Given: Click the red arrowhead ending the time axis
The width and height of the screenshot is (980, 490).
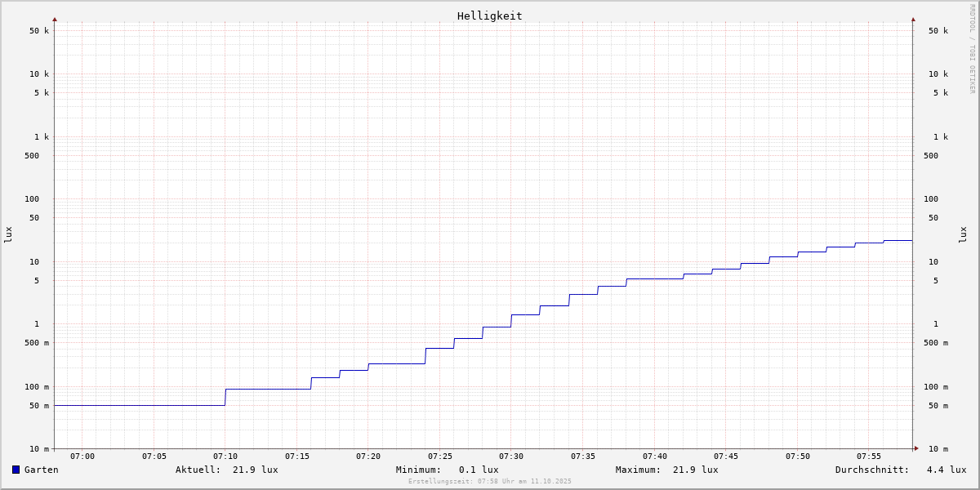Looking at the screenshot, I should point(916,448).
